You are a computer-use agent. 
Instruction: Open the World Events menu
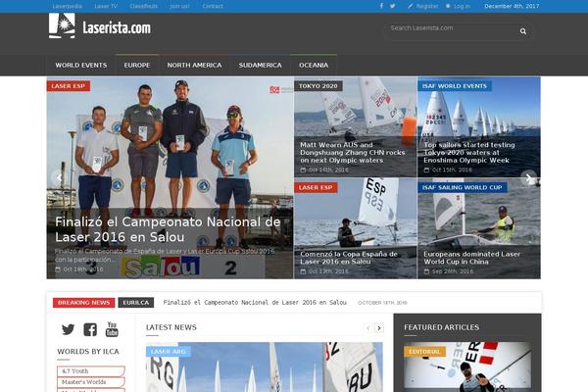click(x=81, y=66)
